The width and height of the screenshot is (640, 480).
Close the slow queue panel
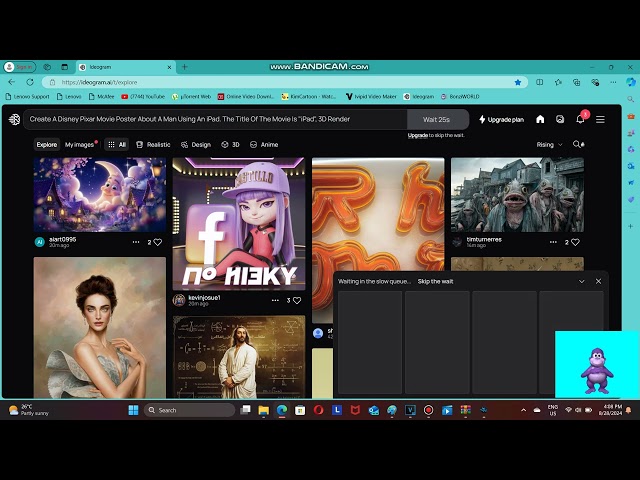[x=598, y=281]
